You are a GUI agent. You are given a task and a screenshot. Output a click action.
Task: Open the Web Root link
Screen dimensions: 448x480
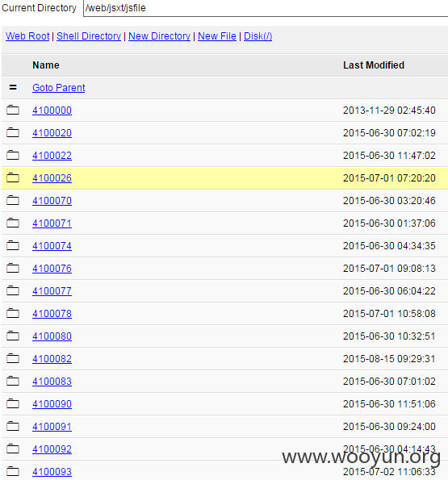27,36
